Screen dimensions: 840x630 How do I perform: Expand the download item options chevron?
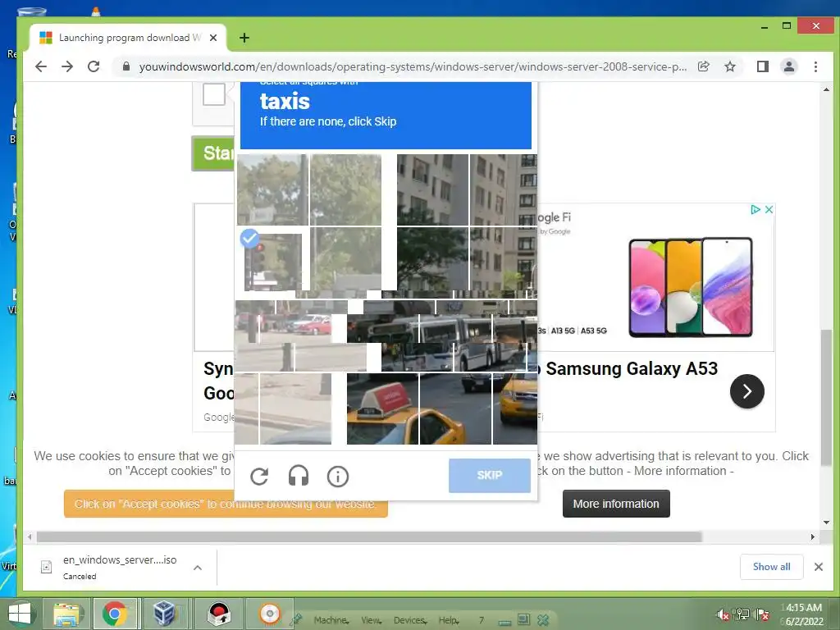[x=198, y=568]
